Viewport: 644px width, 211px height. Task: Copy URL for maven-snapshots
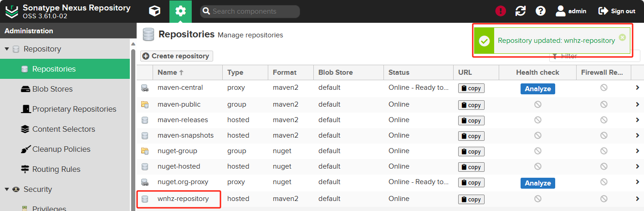pos(471,136)
